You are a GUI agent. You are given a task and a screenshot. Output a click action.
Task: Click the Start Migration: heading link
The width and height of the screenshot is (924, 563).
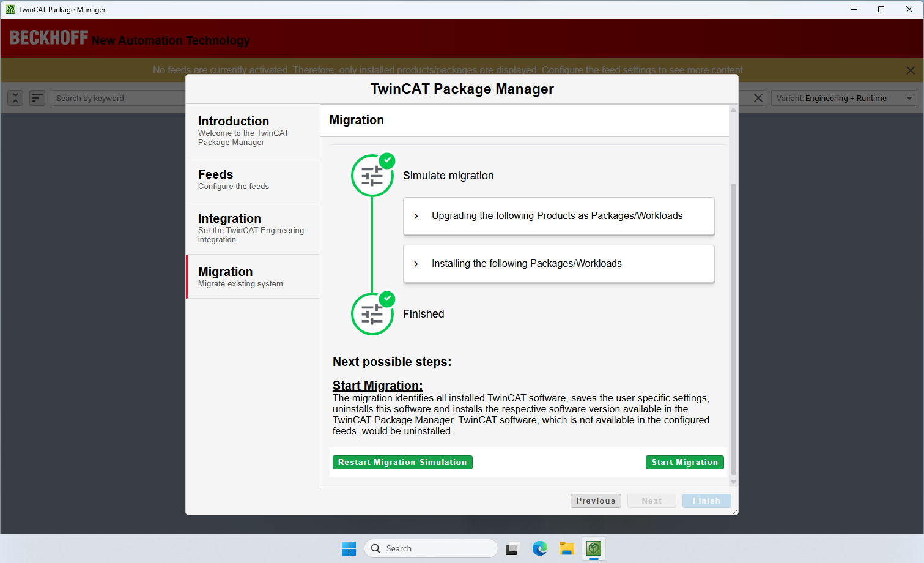click(377, 386)
